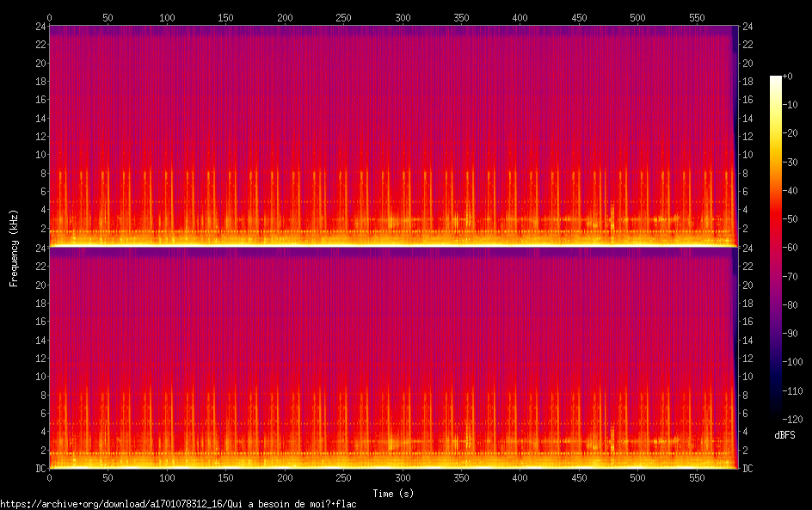This screenshot has width=812, height=510.
Task: Click "450" on the bottom time axis
Action: [x=579, y=478]
